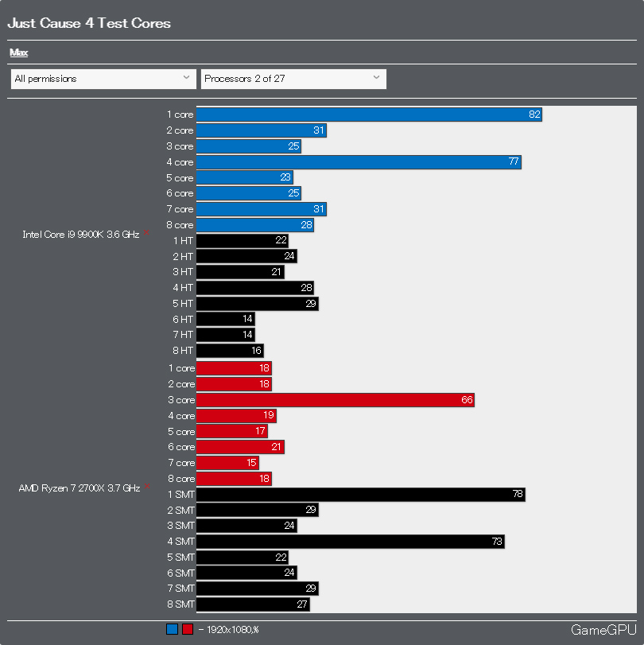Image resolution: width=644 pixels, height=645 pixels.
Task: Select the black 1 SMT bar showing 78
Action: 360,495
